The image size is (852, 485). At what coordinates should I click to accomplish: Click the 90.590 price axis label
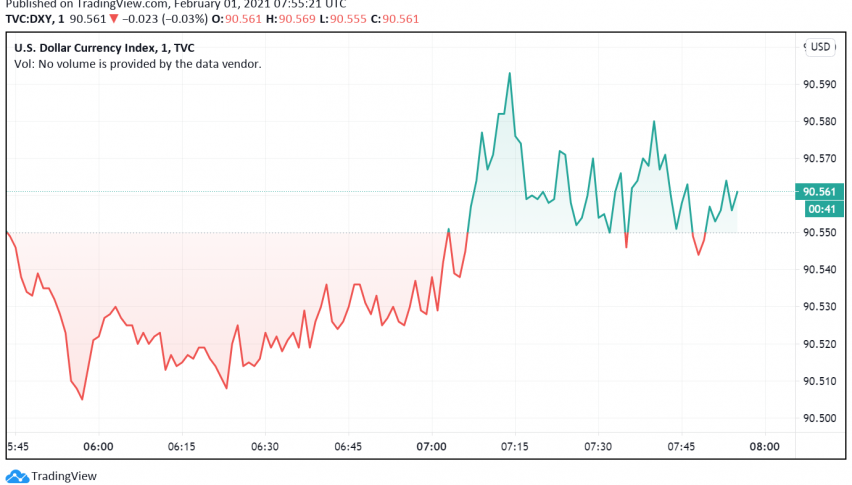(x=819, y=85)
